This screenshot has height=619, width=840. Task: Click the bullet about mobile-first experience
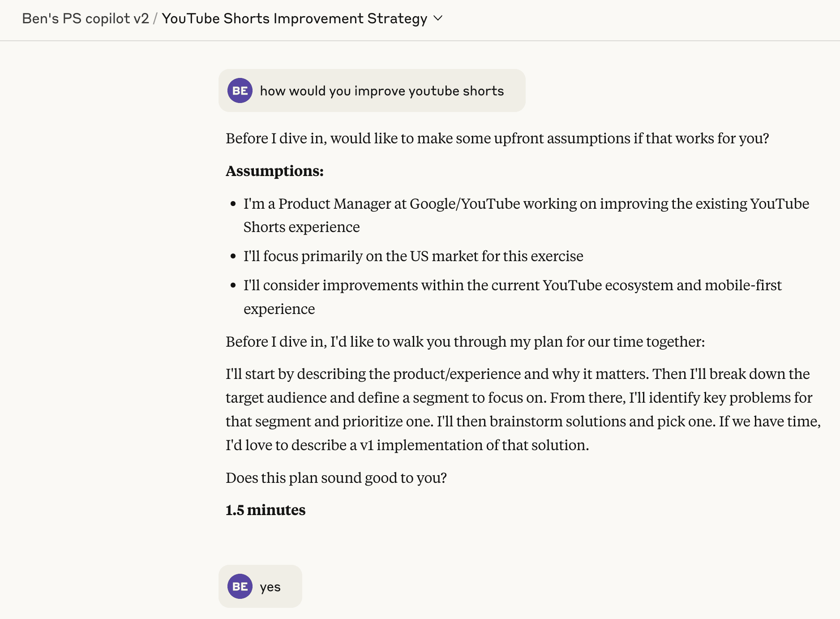513,297
